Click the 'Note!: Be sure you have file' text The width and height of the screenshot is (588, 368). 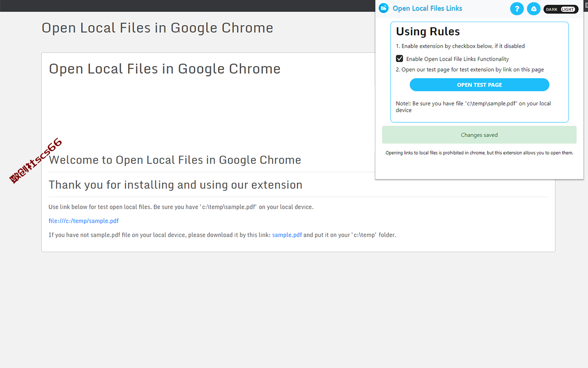pyautogui.click(x=474, y=107)
